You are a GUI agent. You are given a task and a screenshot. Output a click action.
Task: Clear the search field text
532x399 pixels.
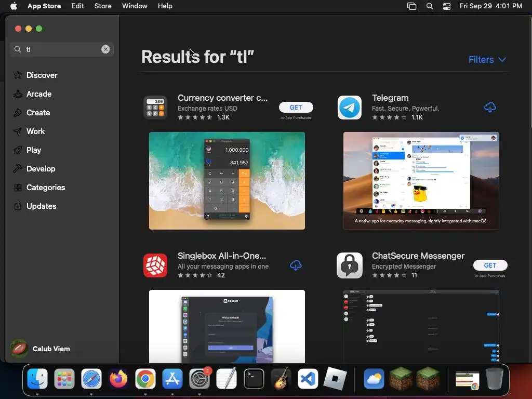click(x=105, y=49)
